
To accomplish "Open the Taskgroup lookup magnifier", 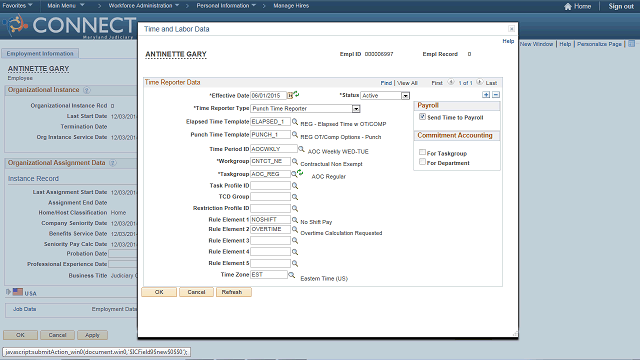I will tap(293, 174).
